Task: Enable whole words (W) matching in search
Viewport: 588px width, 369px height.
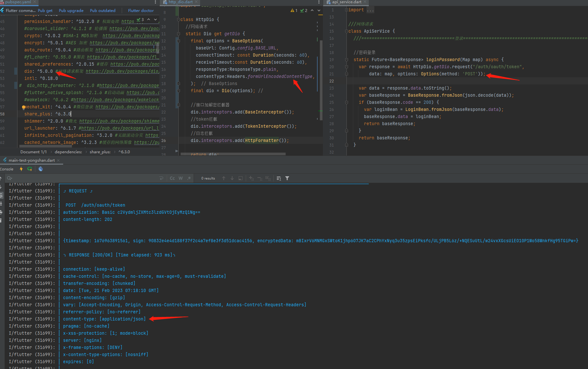Action: 180,178
